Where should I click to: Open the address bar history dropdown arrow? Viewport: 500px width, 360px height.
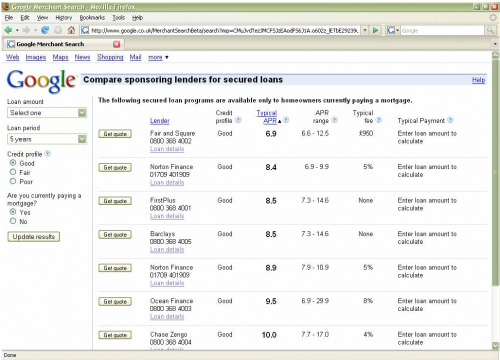(365, 30)
